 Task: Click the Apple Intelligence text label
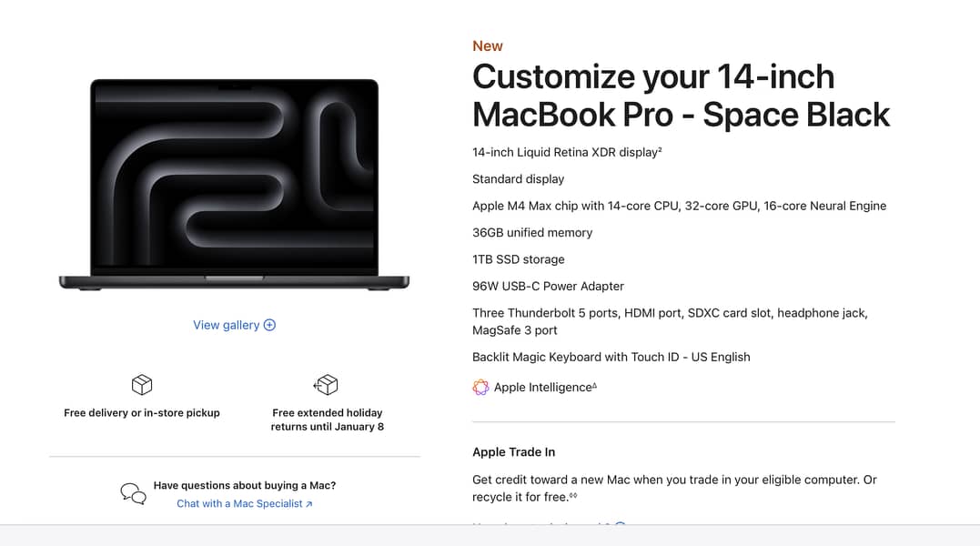point(543,388)
